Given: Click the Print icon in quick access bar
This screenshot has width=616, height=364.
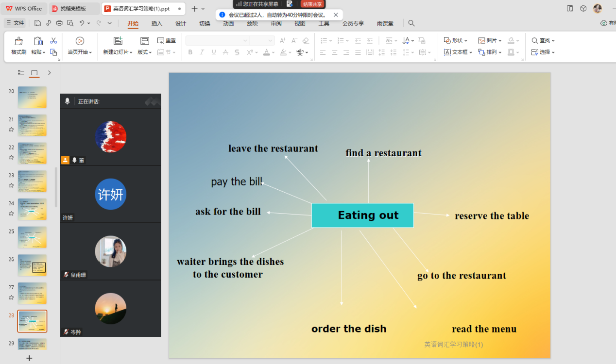Looking at the screenshot, I should click(x=59, y=23).
